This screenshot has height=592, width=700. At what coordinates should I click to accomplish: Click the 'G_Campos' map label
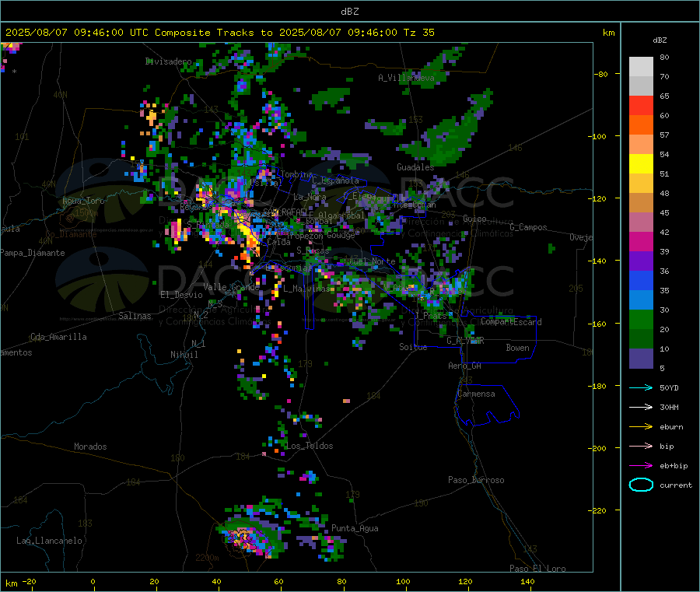pos(528,227)
